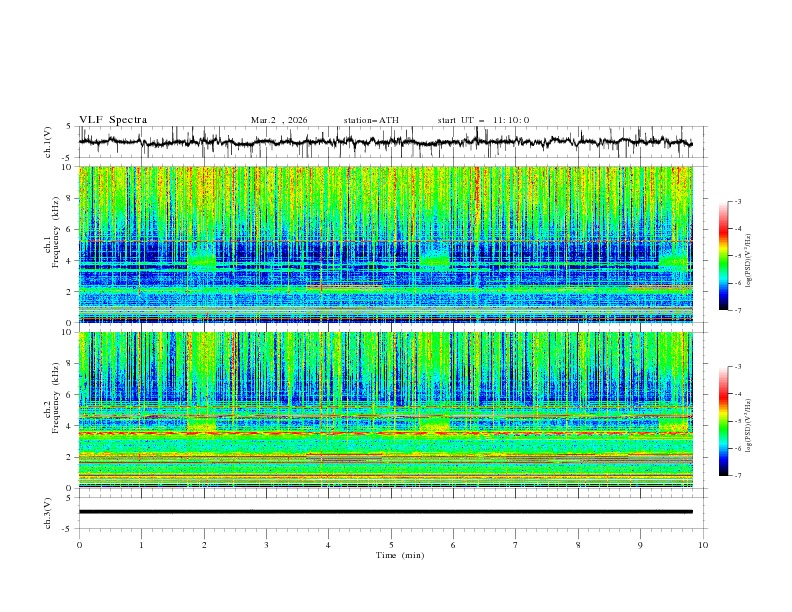Click the '-3' label on ch.1 color bar
Viewport: 792px width, 612px height.
click(x=737, y=201)
